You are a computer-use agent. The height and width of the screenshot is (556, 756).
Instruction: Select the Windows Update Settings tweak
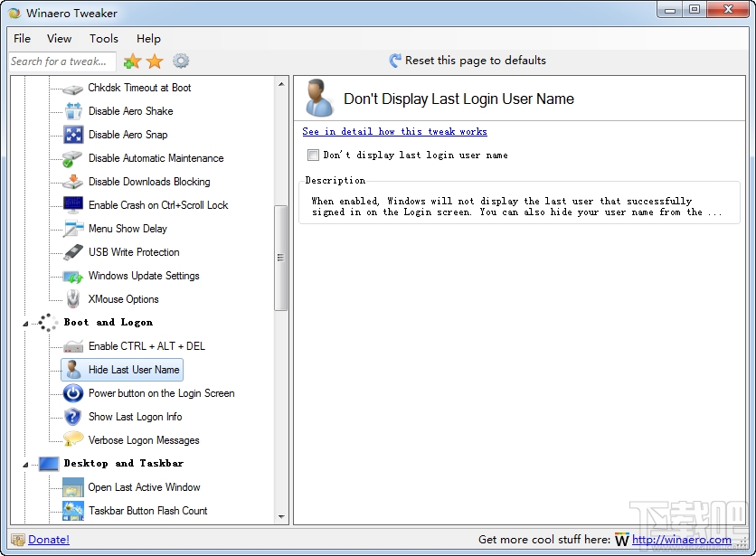click(x=144, y=276)
